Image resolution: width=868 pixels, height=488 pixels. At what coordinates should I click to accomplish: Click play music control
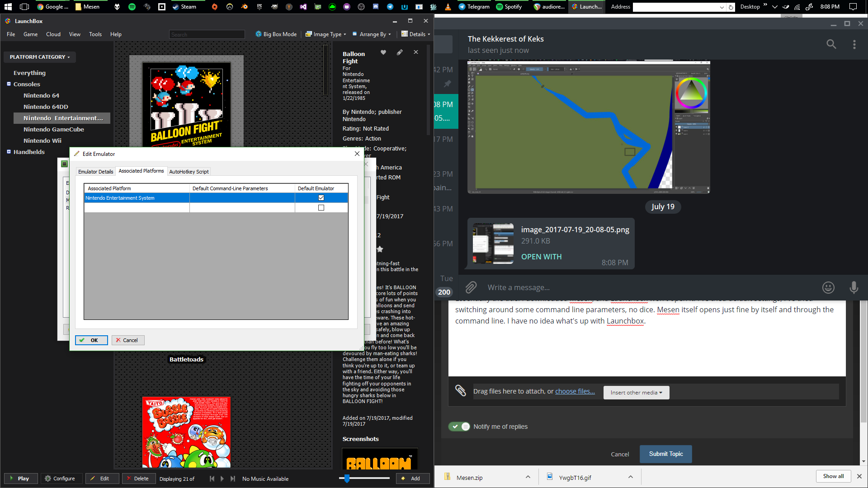pyautogui.click(x=222, y=479)
